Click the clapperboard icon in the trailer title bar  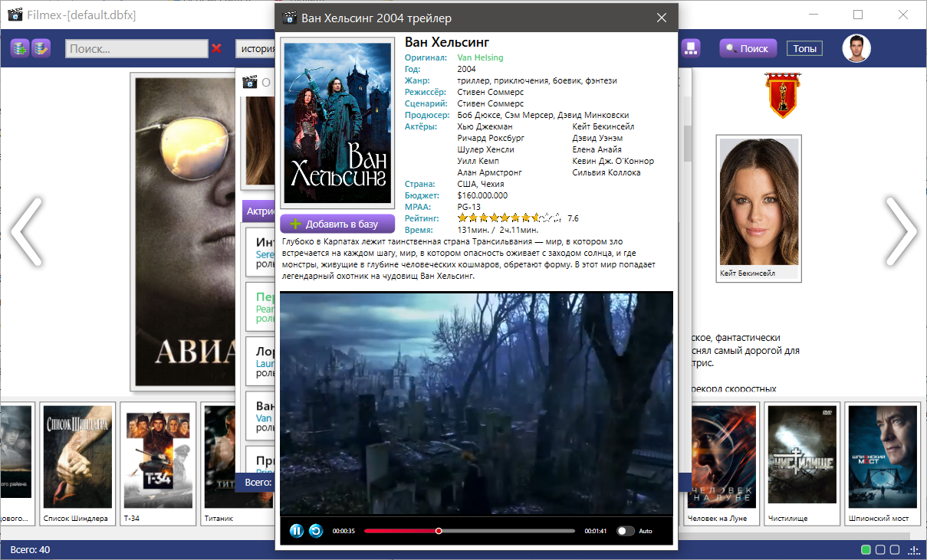tap(290, 18)
